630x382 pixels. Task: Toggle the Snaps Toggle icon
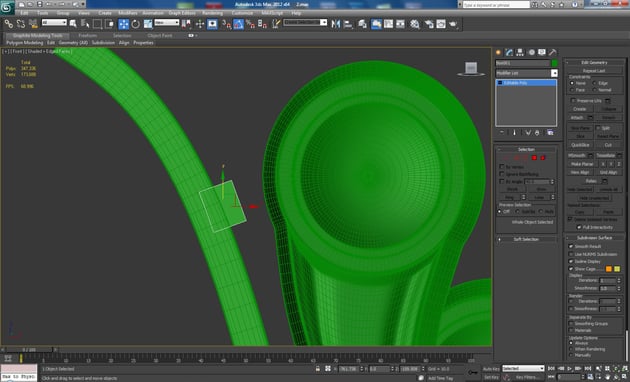(x=226, y=25)
